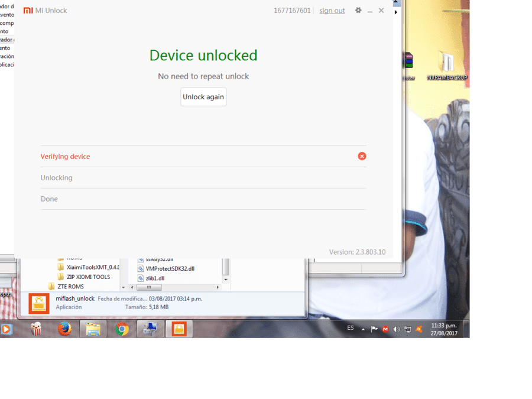Select the Unlocking step

click(x=203, y=178)
